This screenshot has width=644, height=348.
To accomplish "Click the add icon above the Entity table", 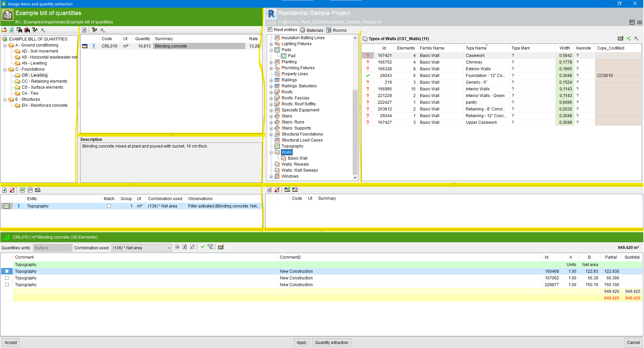I will [4, 190].
